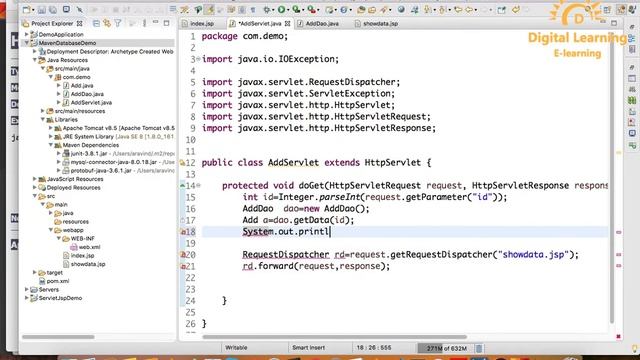Screen dimensions: 640x360
Task: Fold the doGet method at line 14
Action: coord(199,186)
